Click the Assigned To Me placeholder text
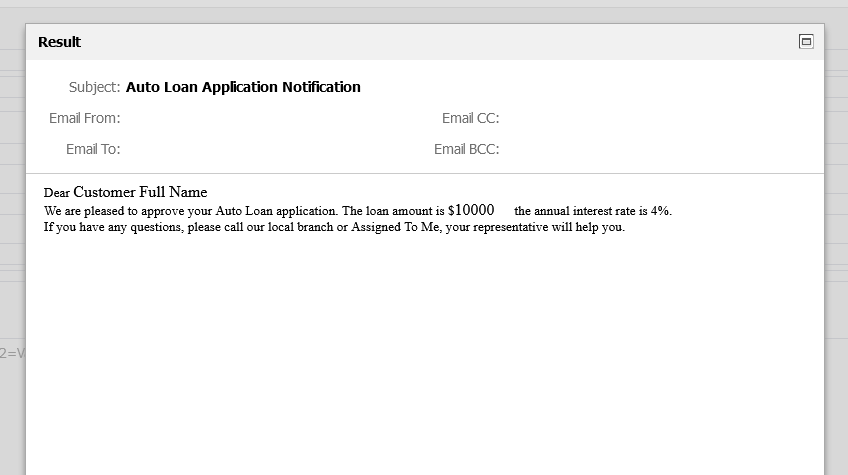The width and height of the screenshot is (848, 475). 395,227
